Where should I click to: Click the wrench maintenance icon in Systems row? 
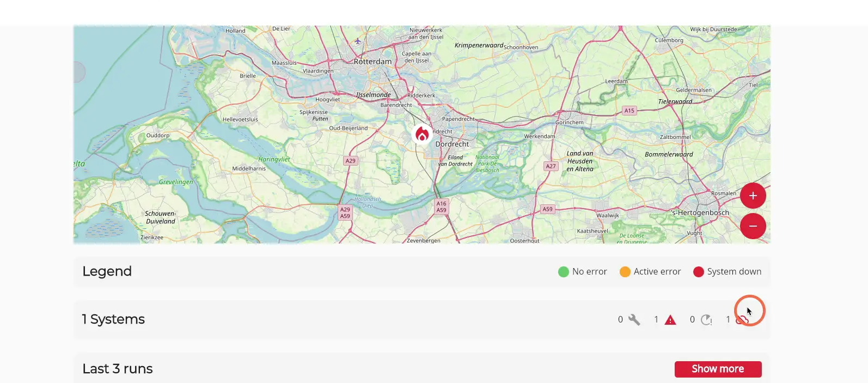(x=634, y=320)
